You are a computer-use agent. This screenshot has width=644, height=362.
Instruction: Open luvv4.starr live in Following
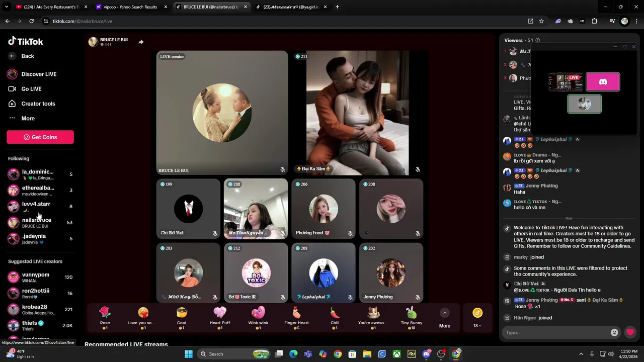[x=40, y=207]
